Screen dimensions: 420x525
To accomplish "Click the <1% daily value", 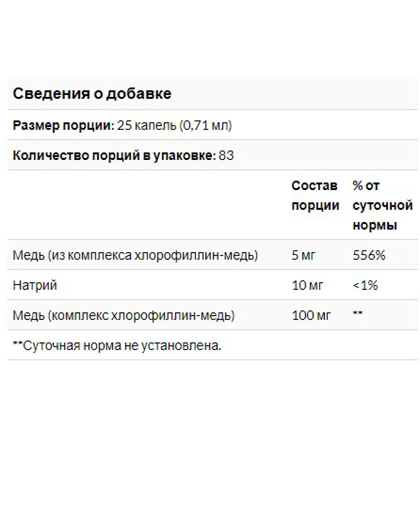I will 365,285.
